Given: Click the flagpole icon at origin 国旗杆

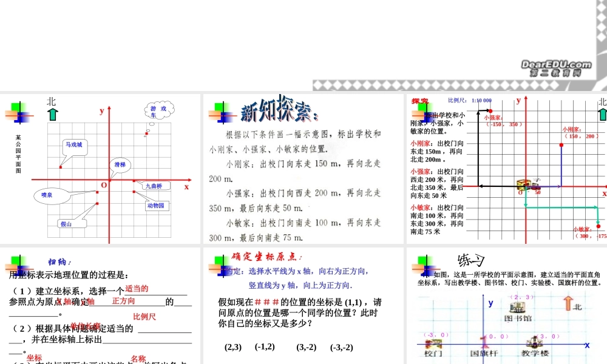Looking at the screenshot, I should pos(483,342).
